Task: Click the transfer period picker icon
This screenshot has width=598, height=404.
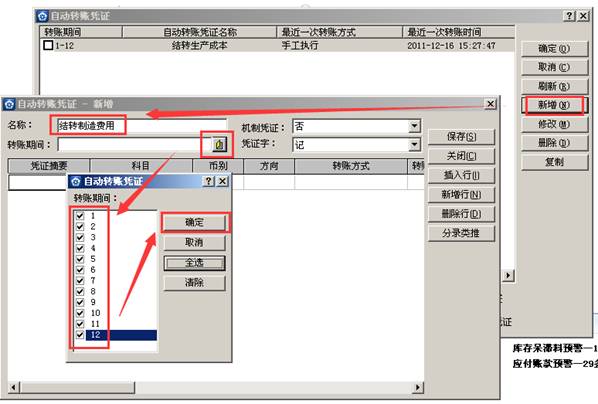Action: tap(219, 145)
